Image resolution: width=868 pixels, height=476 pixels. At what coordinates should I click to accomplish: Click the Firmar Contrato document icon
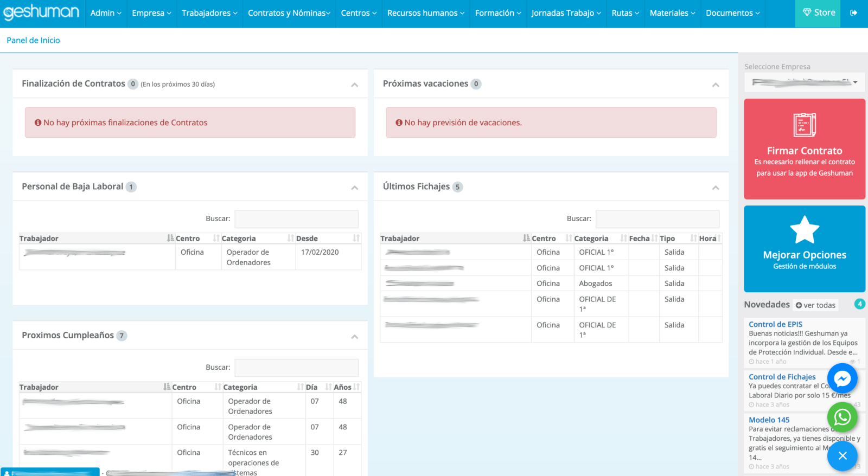[x=805, y=125]
